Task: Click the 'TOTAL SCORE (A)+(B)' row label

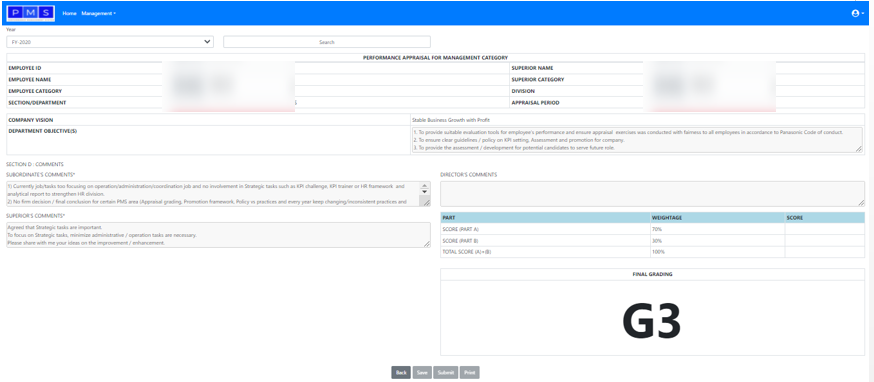Action: click(467, 252)
